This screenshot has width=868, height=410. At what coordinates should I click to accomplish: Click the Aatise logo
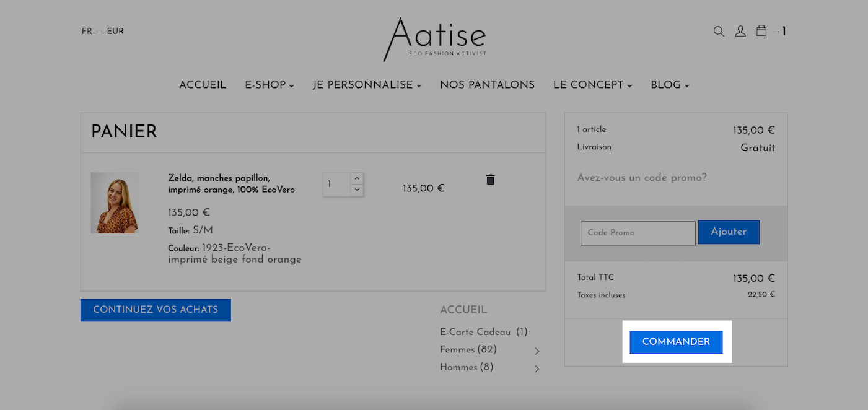pyautogui.click(x=434, y=39)
